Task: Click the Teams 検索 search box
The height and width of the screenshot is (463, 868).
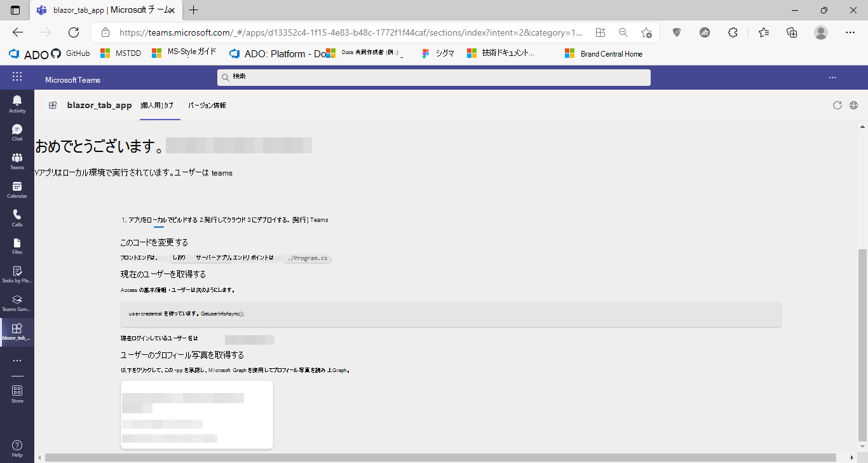Action: tap(434, 77)
